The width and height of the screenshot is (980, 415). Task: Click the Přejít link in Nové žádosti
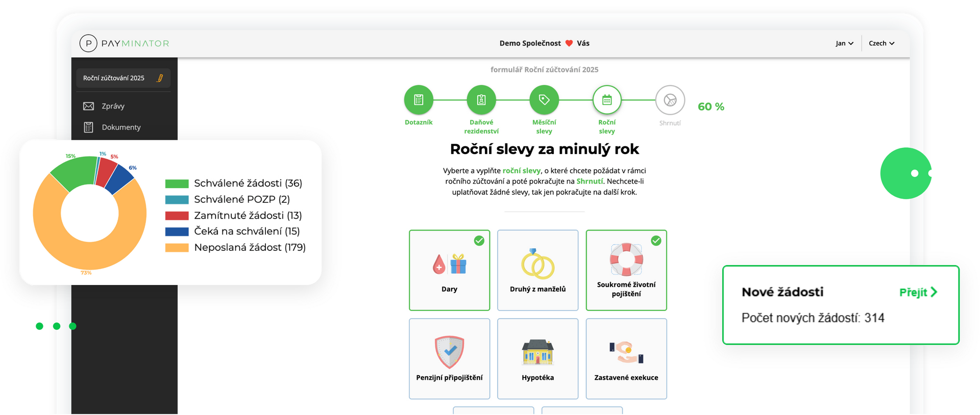tap(918, 292)
